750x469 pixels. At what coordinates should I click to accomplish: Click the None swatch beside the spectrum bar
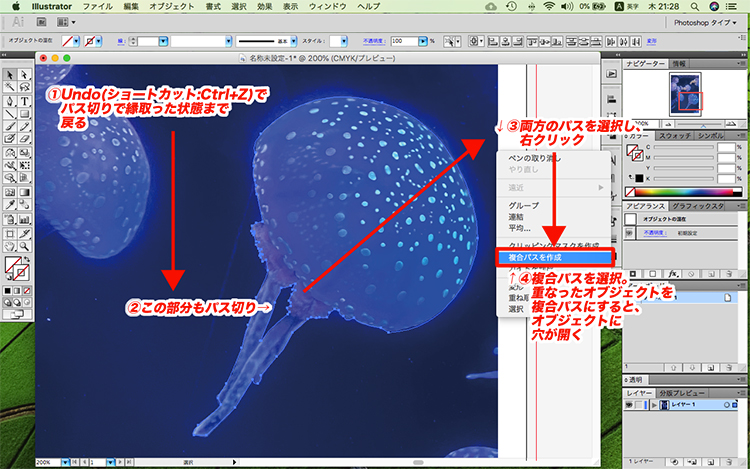(630, 192)
